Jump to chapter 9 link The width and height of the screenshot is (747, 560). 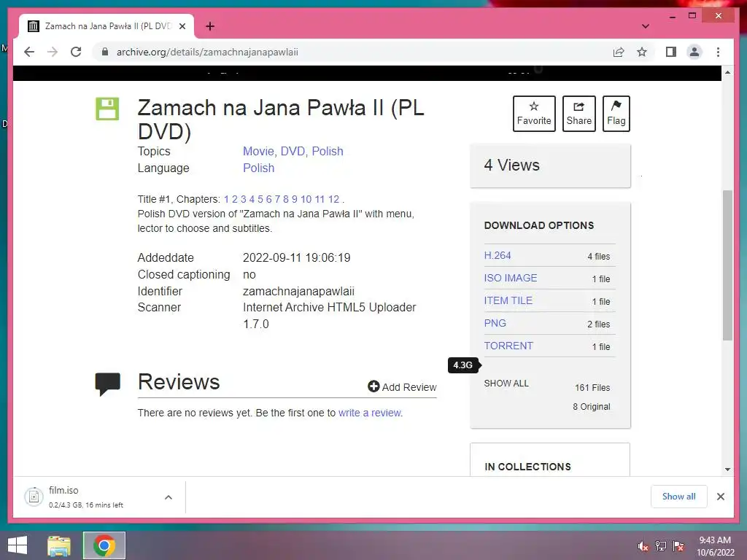(x=295, y=199)
